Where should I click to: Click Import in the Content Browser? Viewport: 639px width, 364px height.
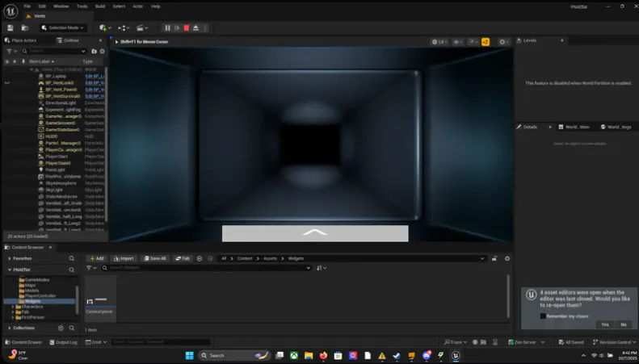pos(124,258)
